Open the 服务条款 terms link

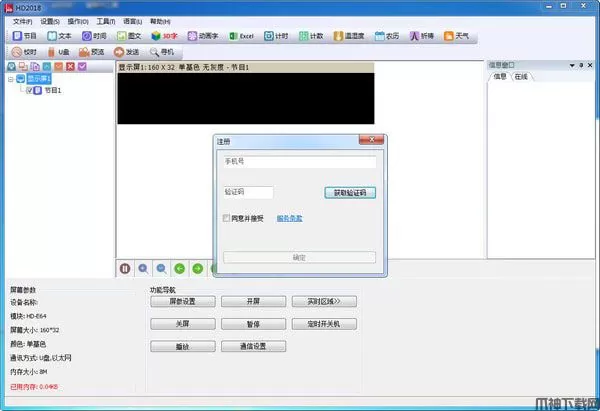coord(290,218)
